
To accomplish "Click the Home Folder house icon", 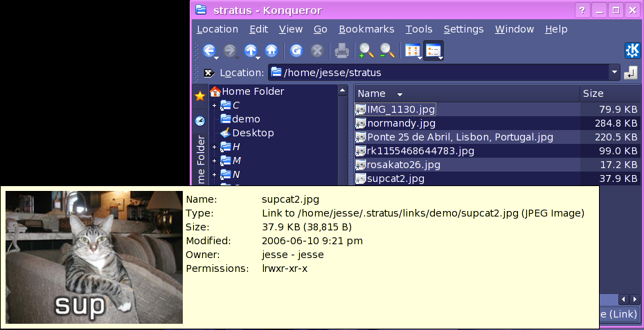I will click(215, 91).
